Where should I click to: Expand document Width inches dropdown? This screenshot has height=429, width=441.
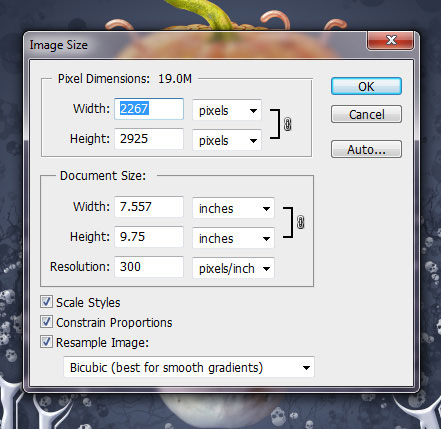233,208
